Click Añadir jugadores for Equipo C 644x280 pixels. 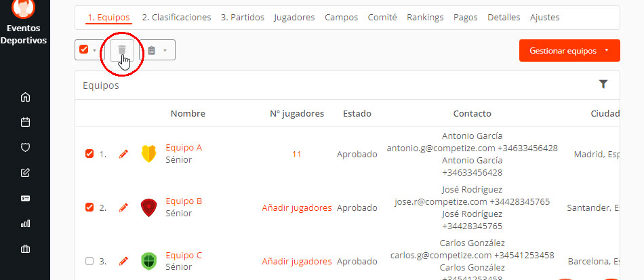297,261
